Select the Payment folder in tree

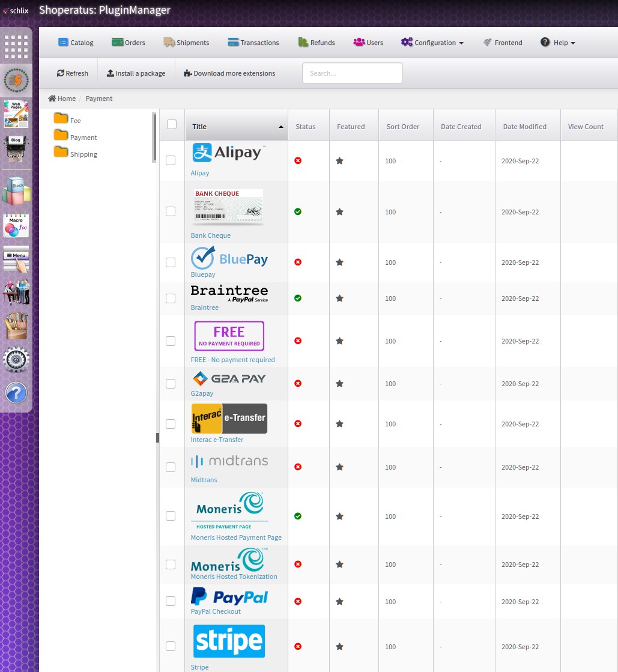(83, 138)
